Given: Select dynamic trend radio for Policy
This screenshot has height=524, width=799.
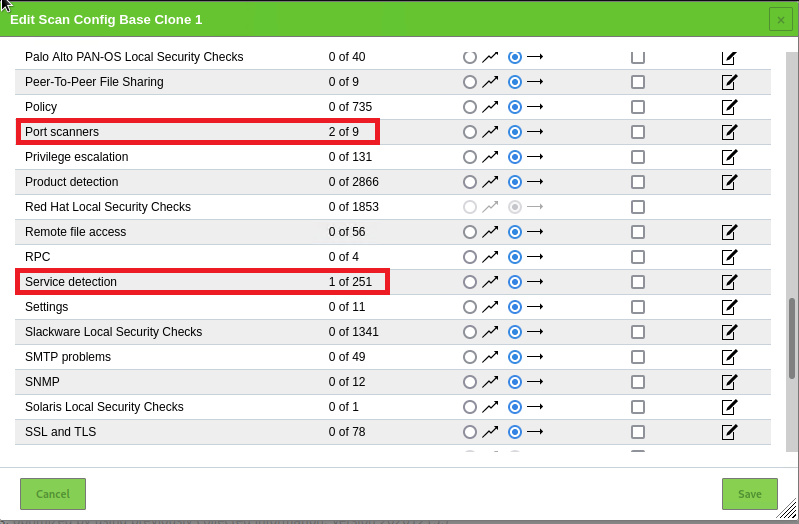Looking at the screenshot, I should 470,107.
